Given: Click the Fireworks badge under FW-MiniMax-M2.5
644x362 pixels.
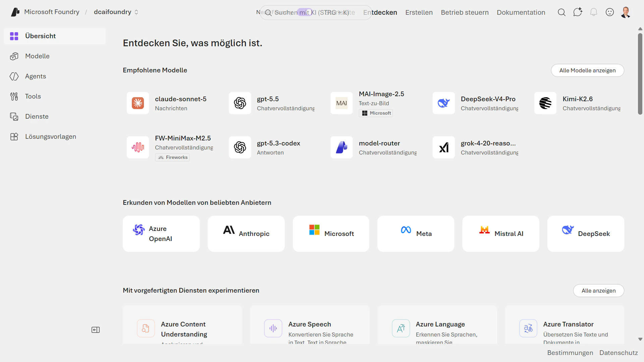Looking at the screenshot, I should click(172, 157).
